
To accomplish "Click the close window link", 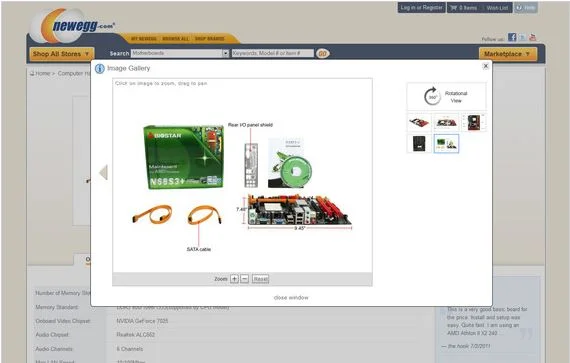I will (291, 297).
